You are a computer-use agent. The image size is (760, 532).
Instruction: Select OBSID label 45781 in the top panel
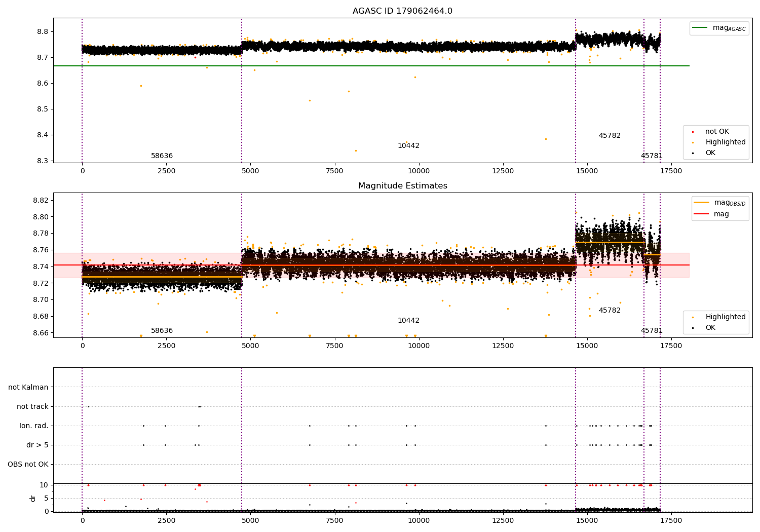coord(652,156)
